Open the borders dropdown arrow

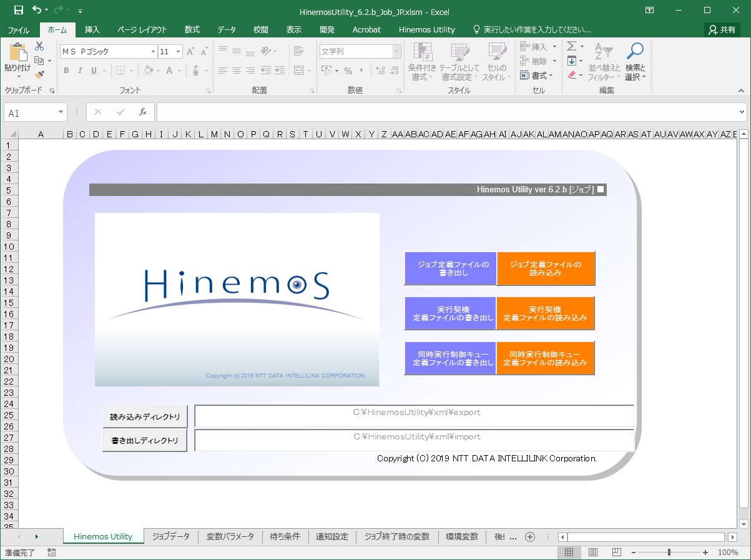(131, 71)
